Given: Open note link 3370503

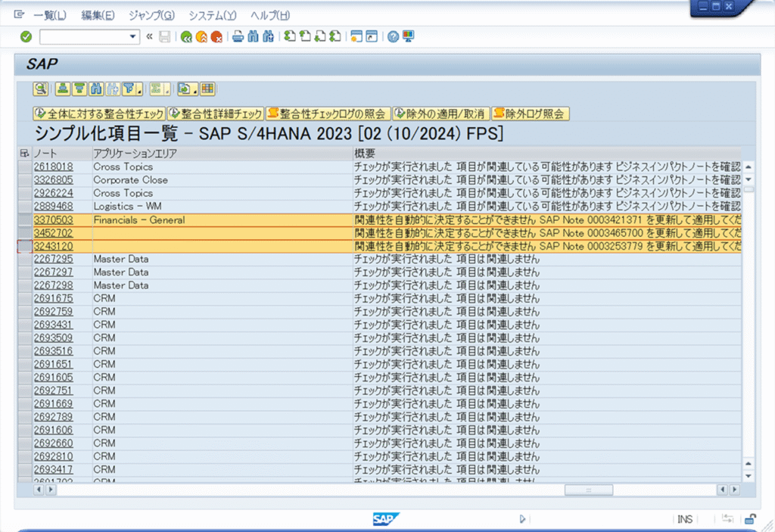Looking at the screenshot, I should point(54,220).
